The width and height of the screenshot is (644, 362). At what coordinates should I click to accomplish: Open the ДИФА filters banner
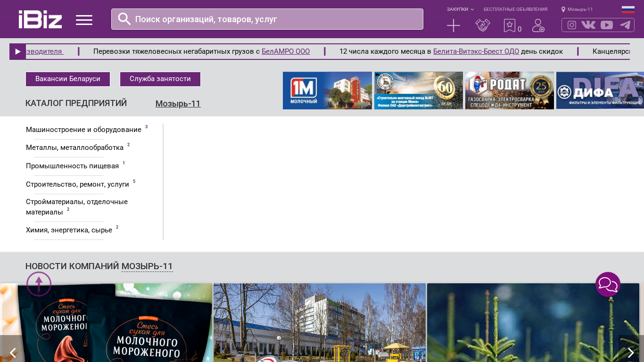(x=600, y=90)
